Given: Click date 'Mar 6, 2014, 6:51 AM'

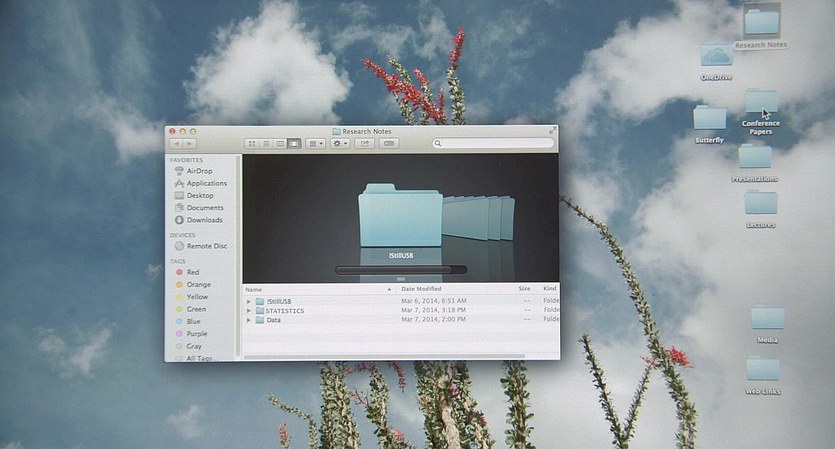Looking at the screenshot, I should coord(434,301).
